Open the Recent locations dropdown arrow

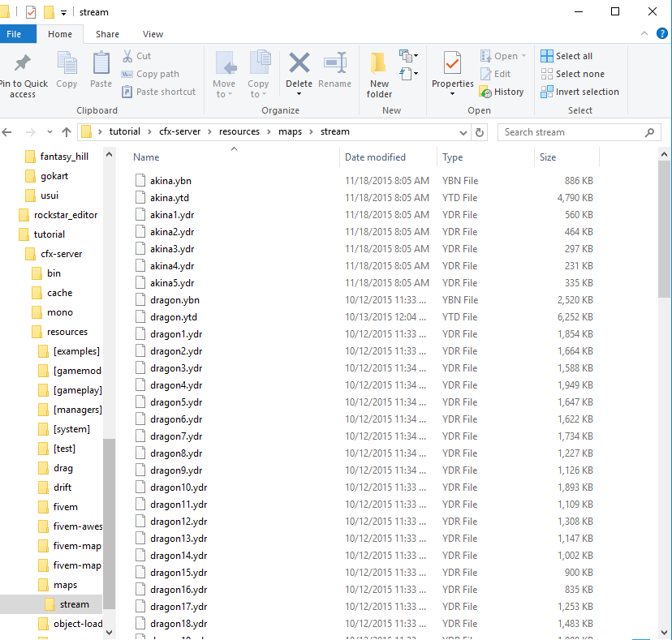[50, 132]
